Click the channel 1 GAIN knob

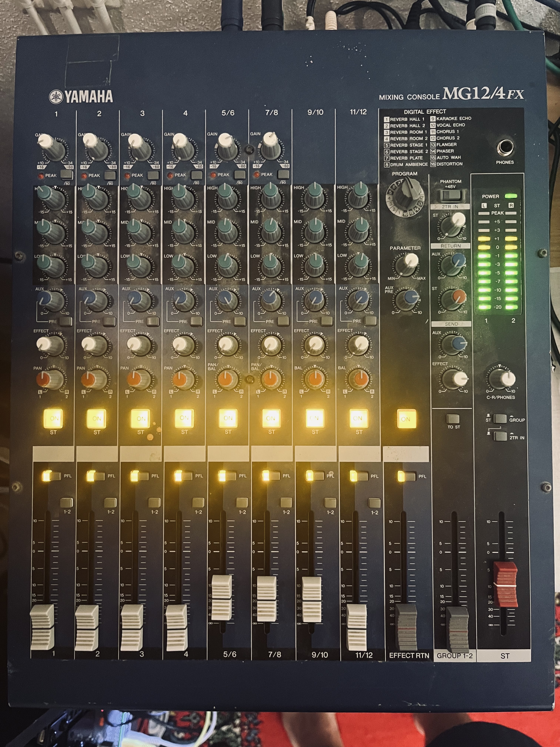(x=51, y=146)
